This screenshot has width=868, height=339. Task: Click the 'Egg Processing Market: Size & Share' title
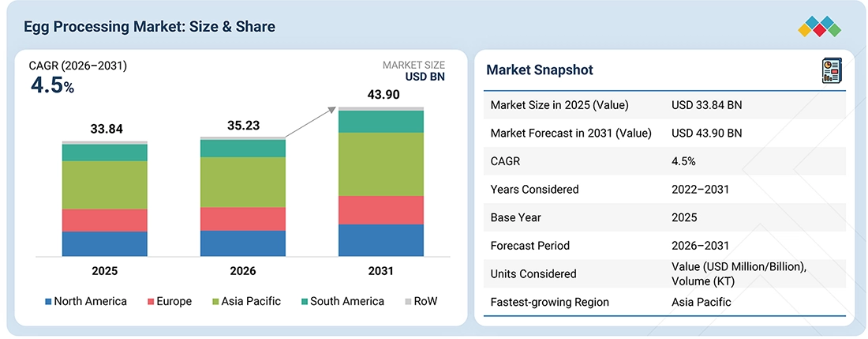(x=149, y=27)
